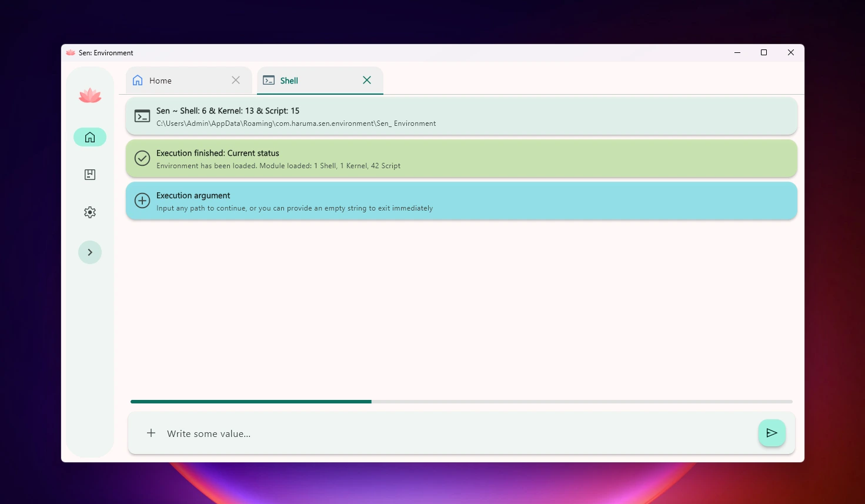Close the Shell tab
865x504 pixels.
367,80
